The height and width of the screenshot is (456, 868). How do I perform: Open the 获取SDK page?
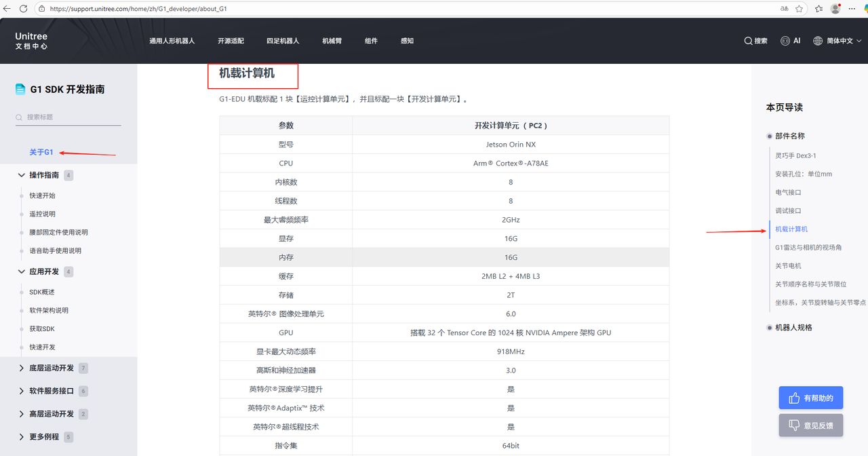pos(42,328)
